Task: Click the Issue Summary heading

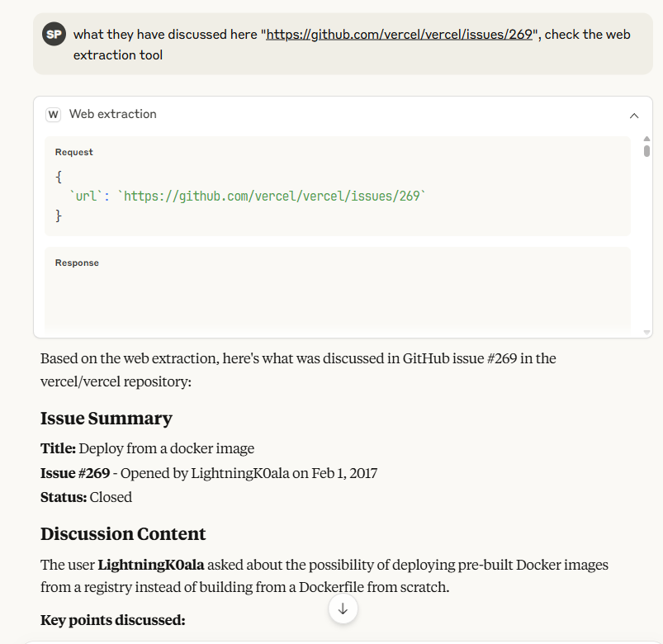Action: 107,419
